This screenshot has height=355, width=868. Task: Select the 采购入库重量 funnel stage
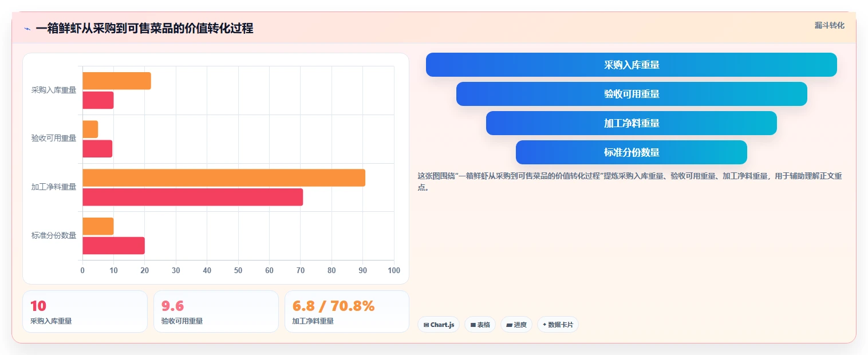point(631,65)
